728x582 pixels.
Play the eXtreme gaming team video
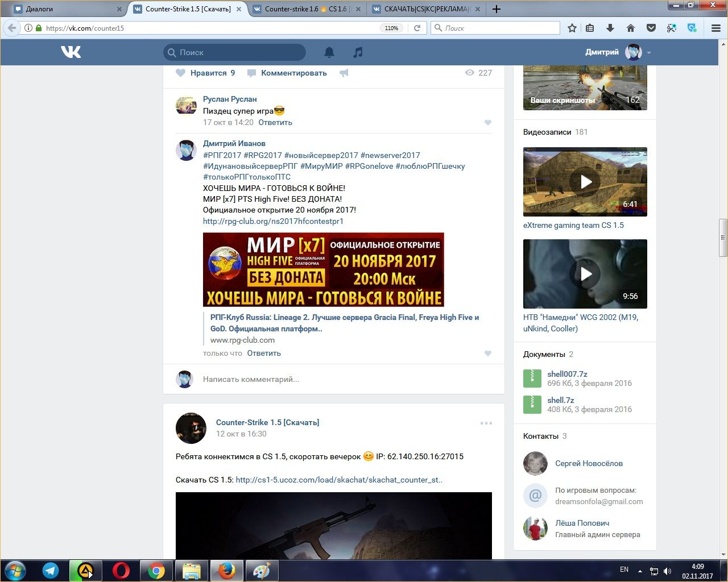tap(585, 182)
